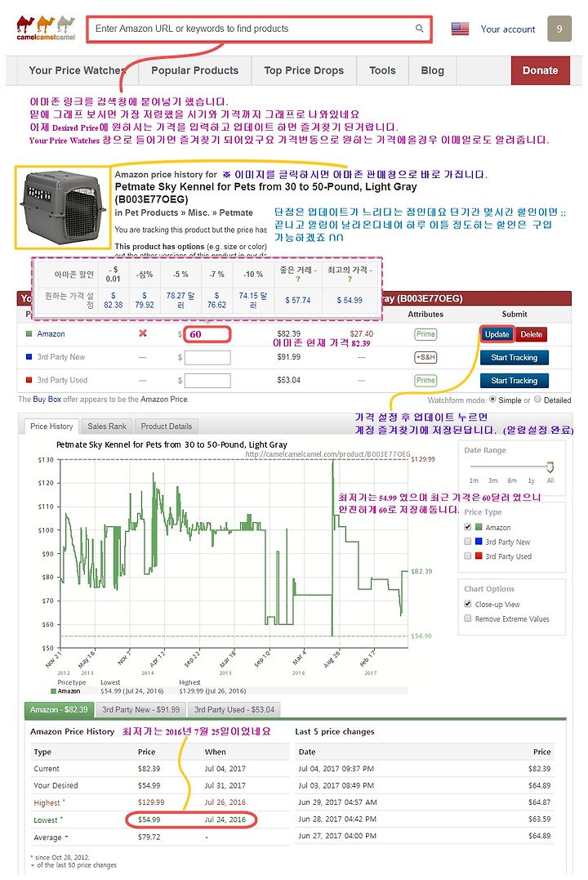
Task: Enable Remove Extreme Values option
Action: (x=467, y=619)
